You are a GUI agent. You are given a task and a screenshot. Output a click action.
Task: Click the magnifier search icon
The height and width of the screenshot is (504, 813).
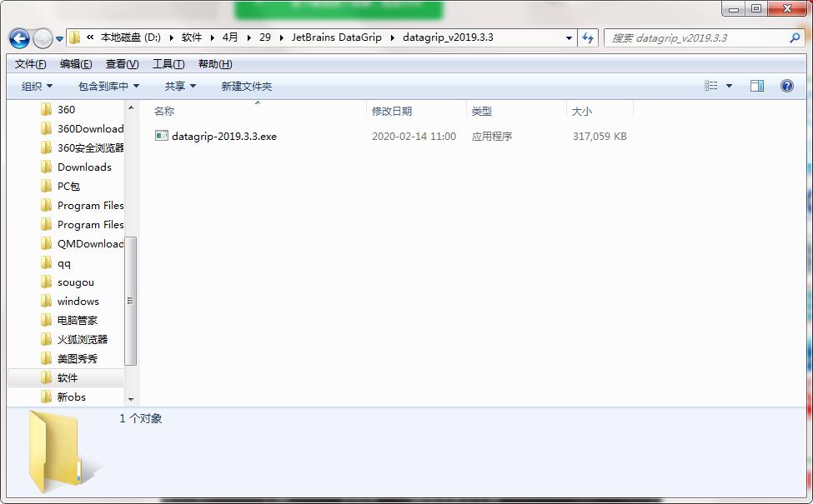tap(795, 37)
